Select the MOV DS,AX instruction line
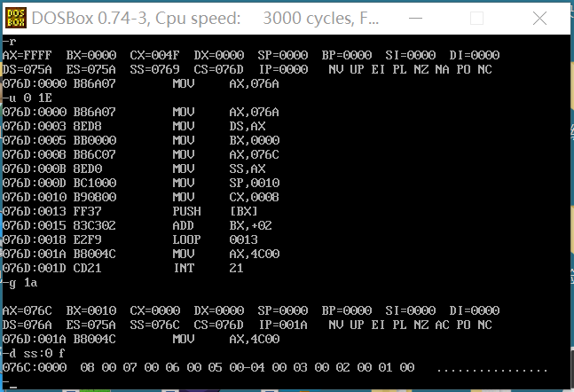The height and width of the screenshot is (392, 574). point(134,126)
